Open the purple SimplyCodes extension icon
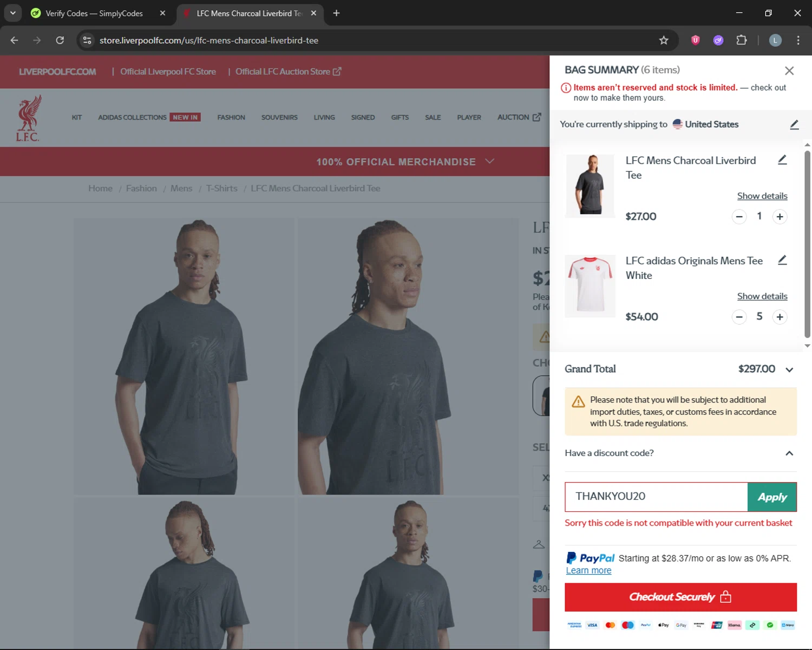This screenshot has height=650, width=812. coord(718,40)
